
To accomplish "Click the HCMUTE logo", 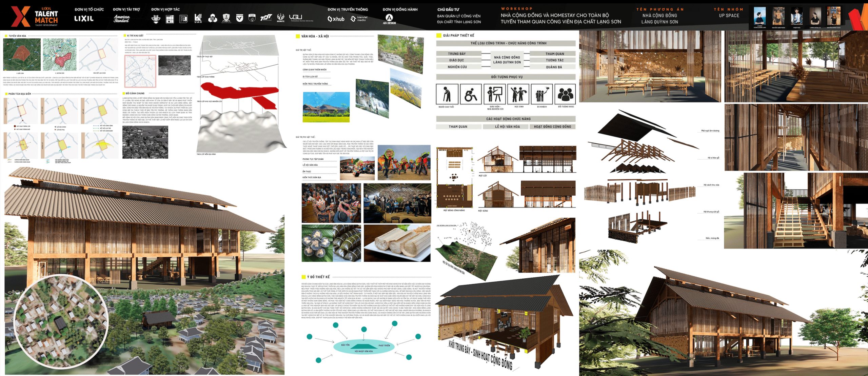I will [x=281, y=18].
